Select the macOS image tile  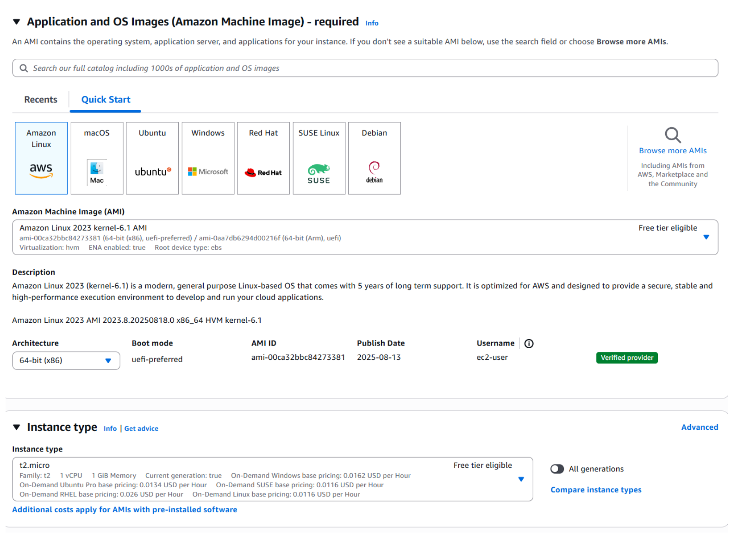point(96,157)
